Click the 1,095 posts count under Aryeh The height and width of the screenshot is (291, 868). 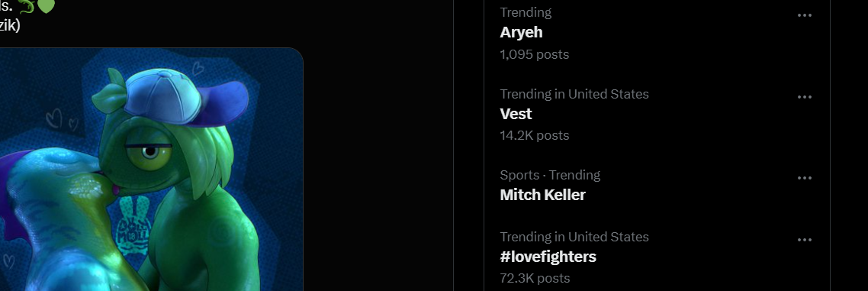[x=534, y=54]
